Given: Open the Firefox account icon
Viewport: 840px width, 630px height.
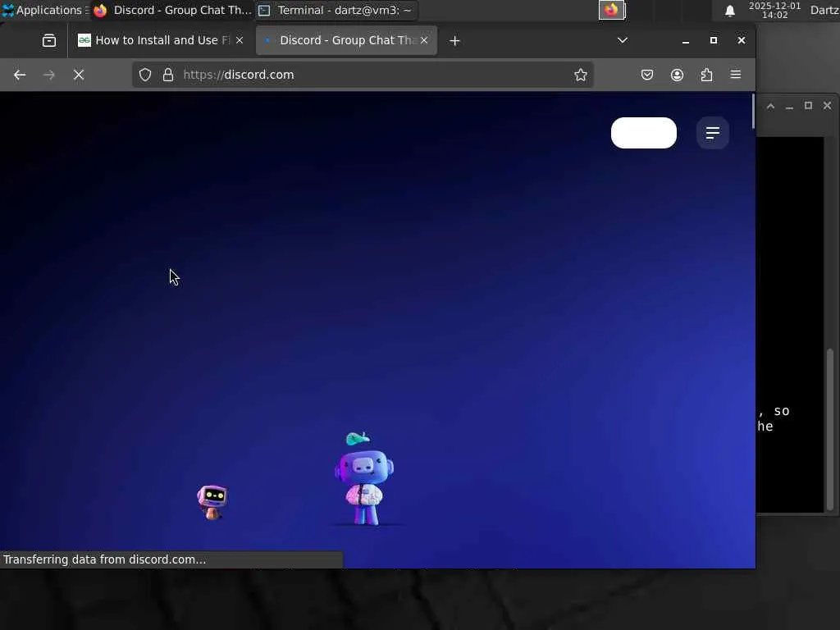Looking at the screenshot, I should pos(677,75).
